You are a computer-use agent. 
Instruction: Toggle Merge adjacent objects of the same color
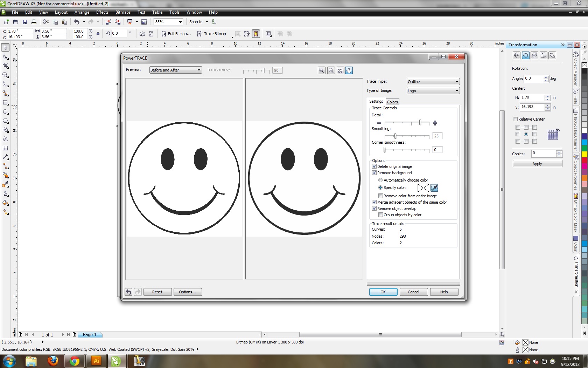[374, 202]
